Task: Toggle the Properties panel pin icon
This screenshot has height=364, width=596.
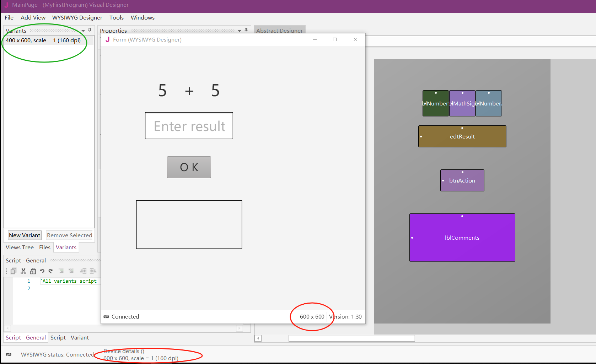Action: pos(246,31)
